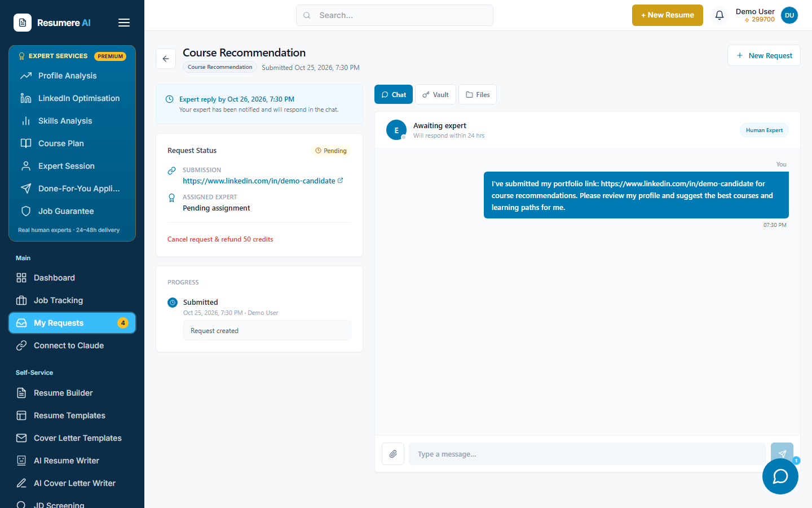Click the Human Expert badge
Screen dimensions: 812x508
coord(764,130)
